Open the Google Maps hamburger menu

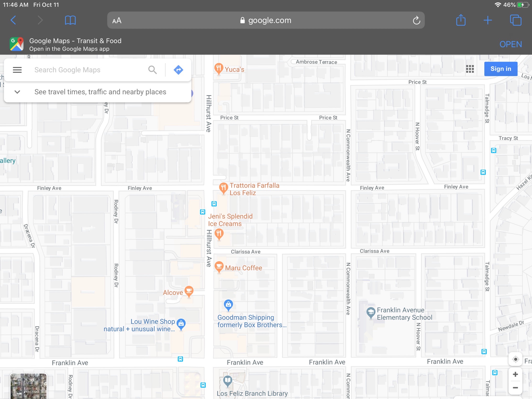point(17,70)
